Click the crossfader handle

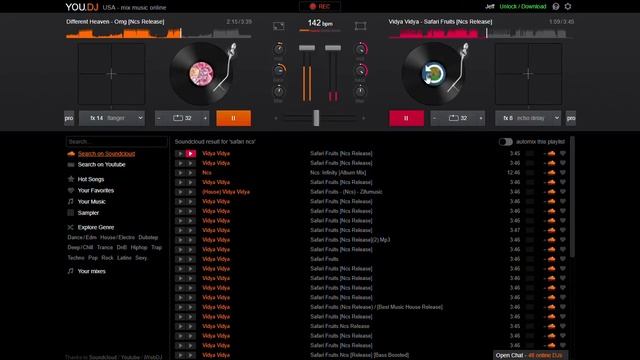tap(316, 118)
